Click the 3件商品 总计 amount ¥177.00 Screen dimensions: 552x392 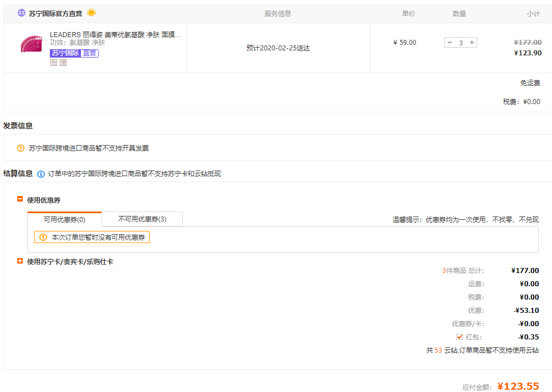click(525, 270)
